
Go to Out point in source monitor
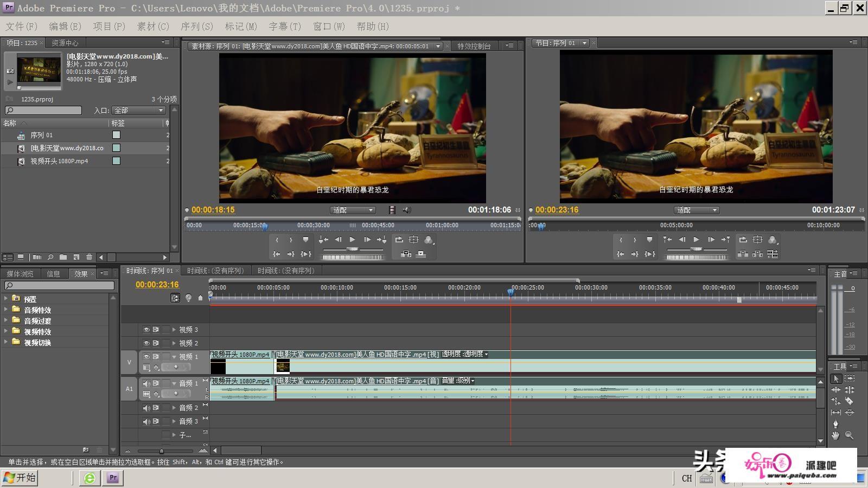tap(291, 254)
